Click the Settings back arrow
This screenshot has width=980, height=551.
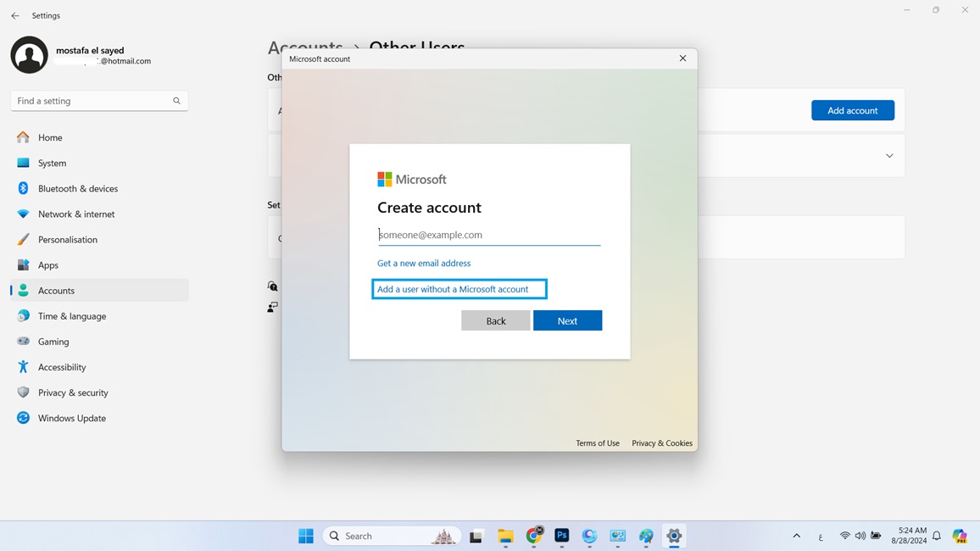(x=15, y=15)
